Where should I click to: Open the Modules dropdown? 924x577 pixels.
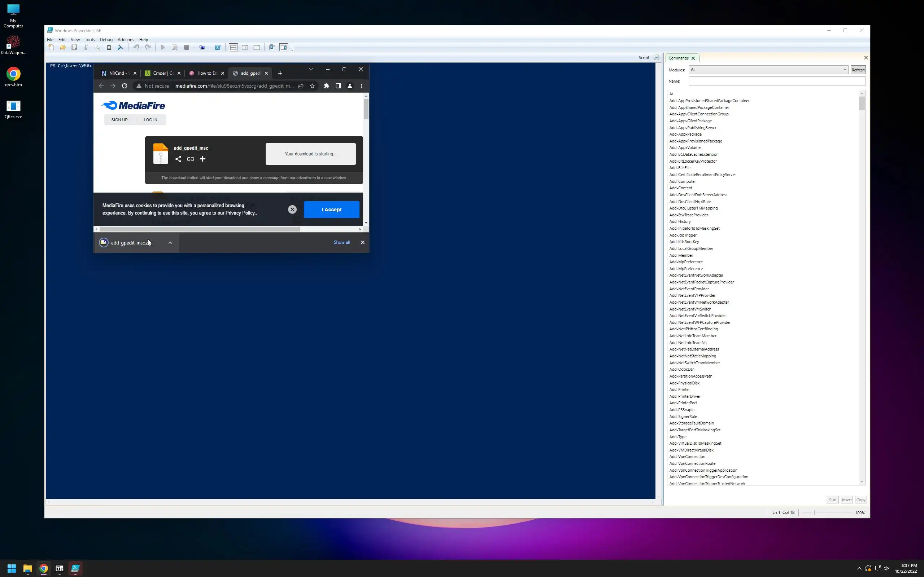pyautogui.click(x=845, y=70)
